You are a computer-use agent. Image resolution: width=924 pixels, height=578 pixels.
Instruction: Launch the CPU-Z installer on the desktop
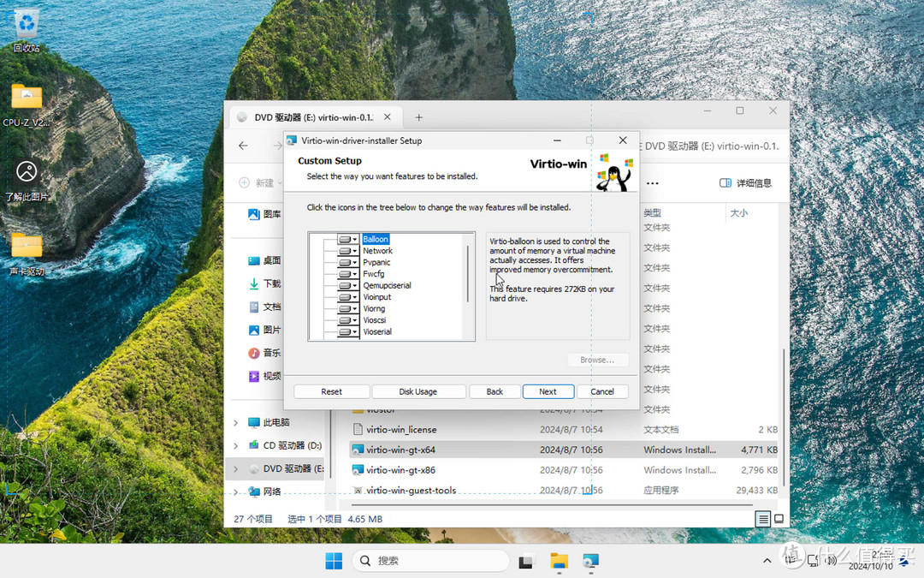click(x=25, y=97)
